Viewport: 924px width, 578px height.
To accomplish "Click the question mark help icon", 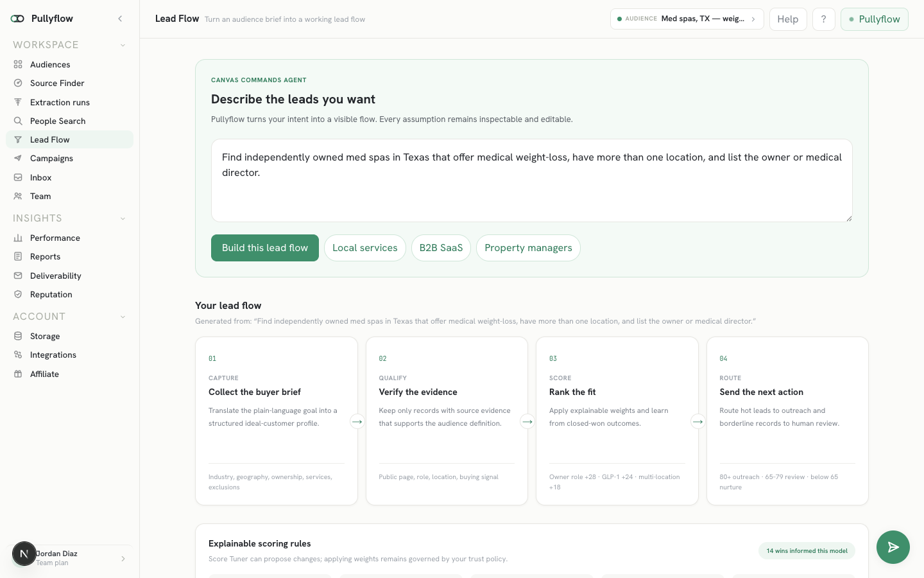I will 824,19.
